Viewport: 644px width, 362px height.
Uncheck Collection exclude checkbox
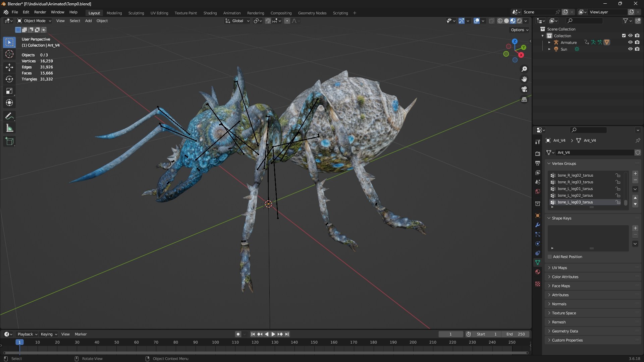624,36
